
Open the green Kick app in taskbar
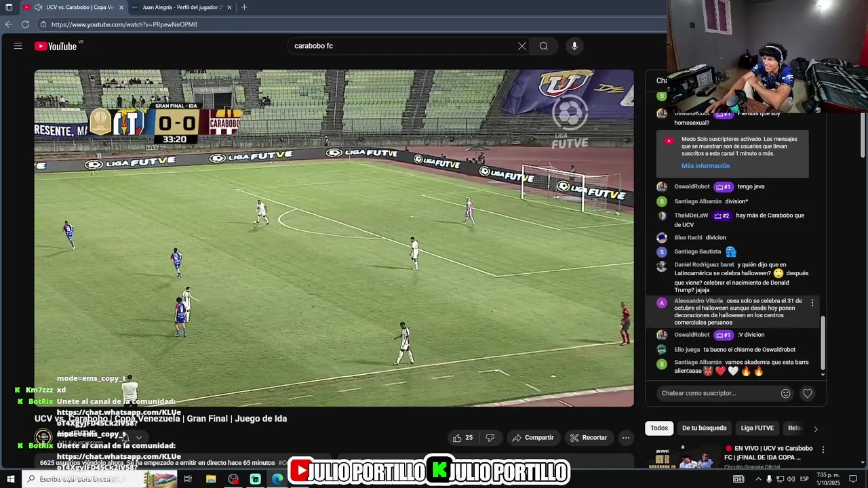(255, 479)
